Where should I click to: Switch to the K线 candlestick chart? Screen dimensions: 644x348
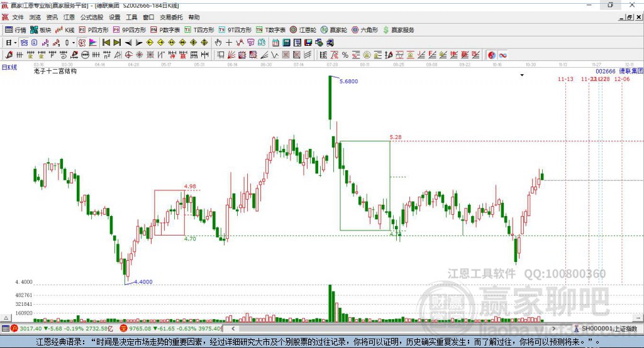tap(65, 30)
